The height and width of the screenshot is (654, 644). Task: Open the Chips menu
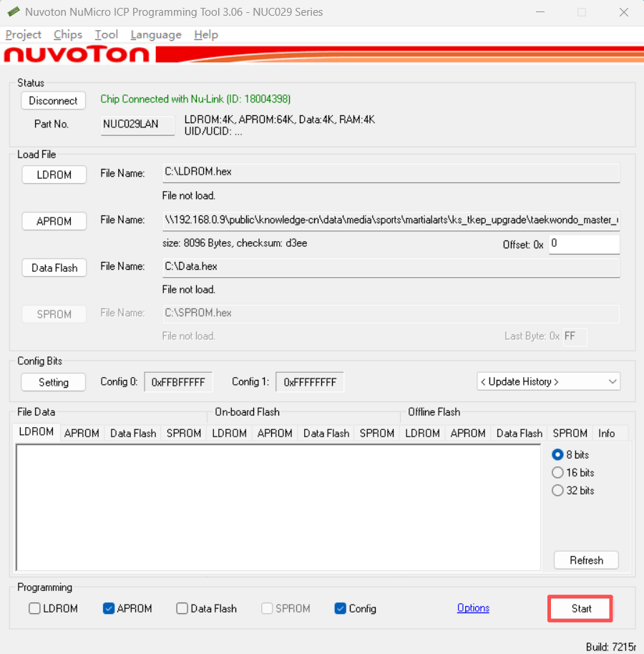[68, 34]
